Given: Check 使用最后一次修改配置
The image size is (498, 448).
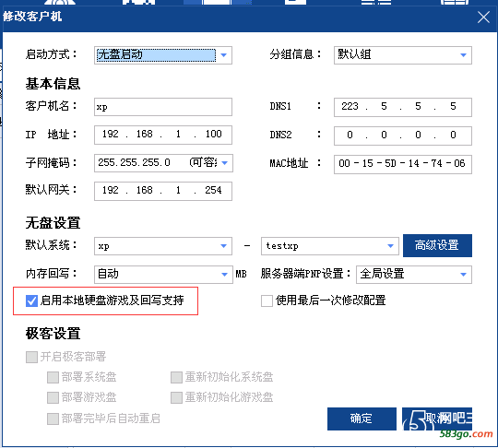Looking at the screenshot, I should pos(267,301).
